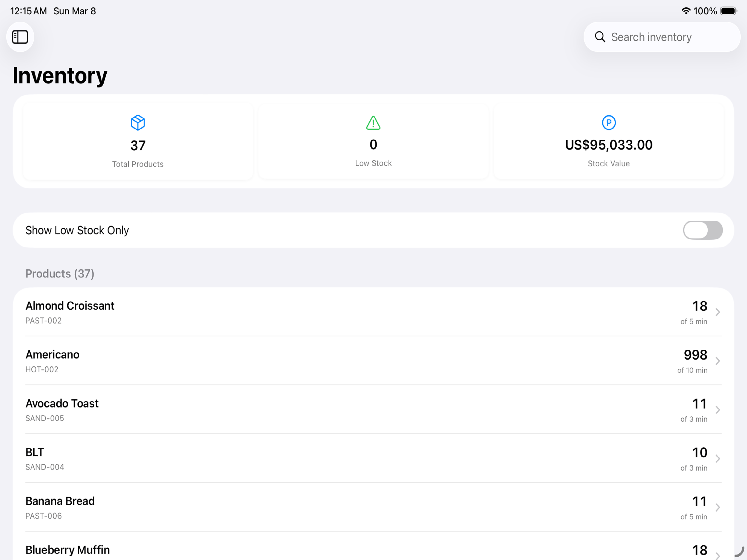
Task: Enable the Show Low Stock Only switch
Action: pos(702,230)
